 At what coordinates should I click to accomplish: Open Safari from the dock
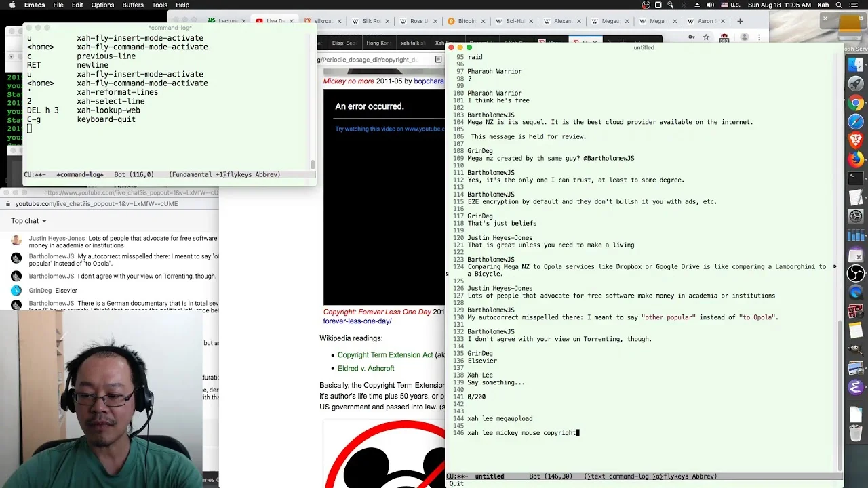pos(856,122)
